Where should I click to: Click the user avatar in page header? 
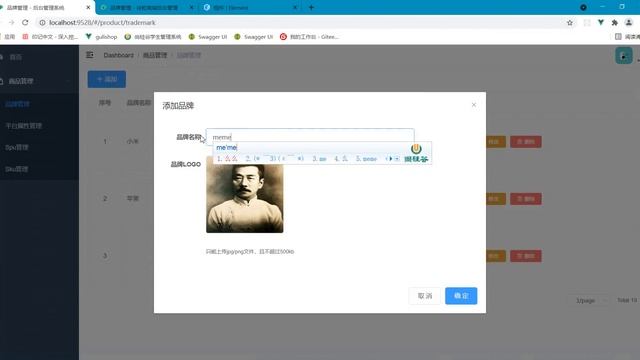(x=624, y=56)
